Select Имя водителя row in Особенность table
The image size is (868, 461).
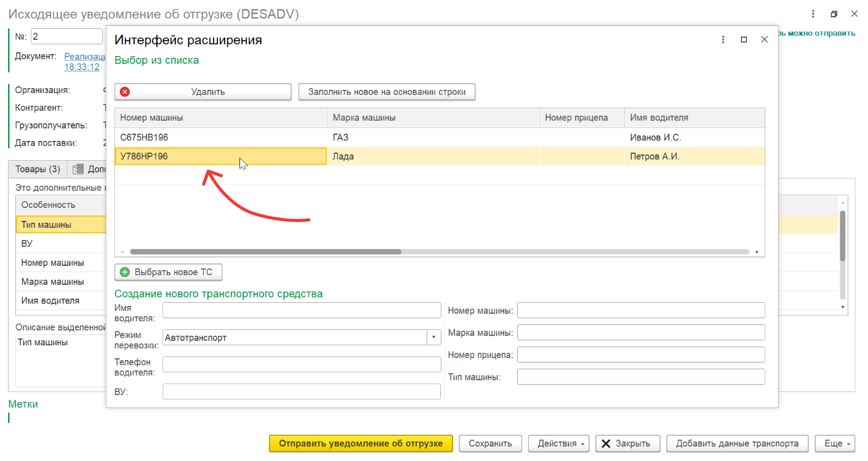click(x=61, y=301)
